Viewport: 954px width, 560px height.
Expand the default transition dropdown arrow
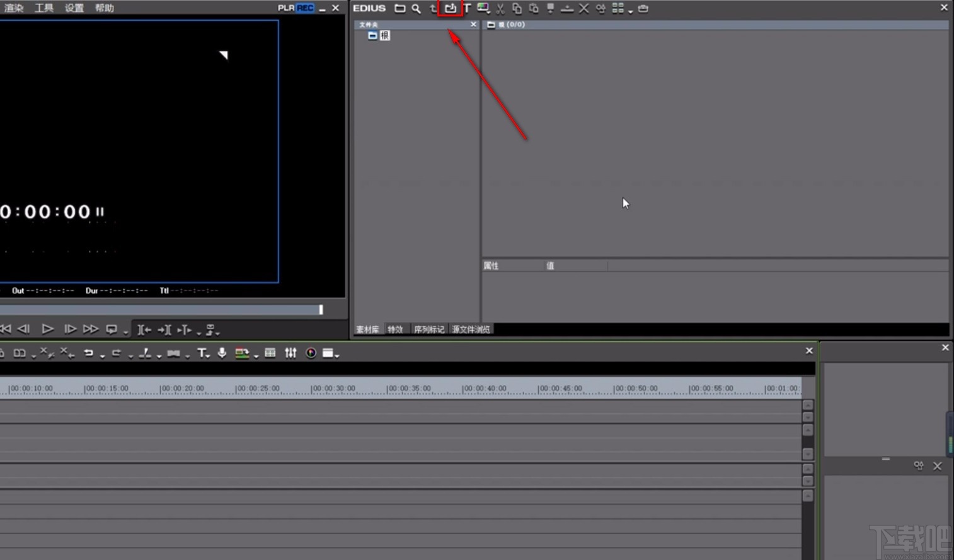[187, 357]
